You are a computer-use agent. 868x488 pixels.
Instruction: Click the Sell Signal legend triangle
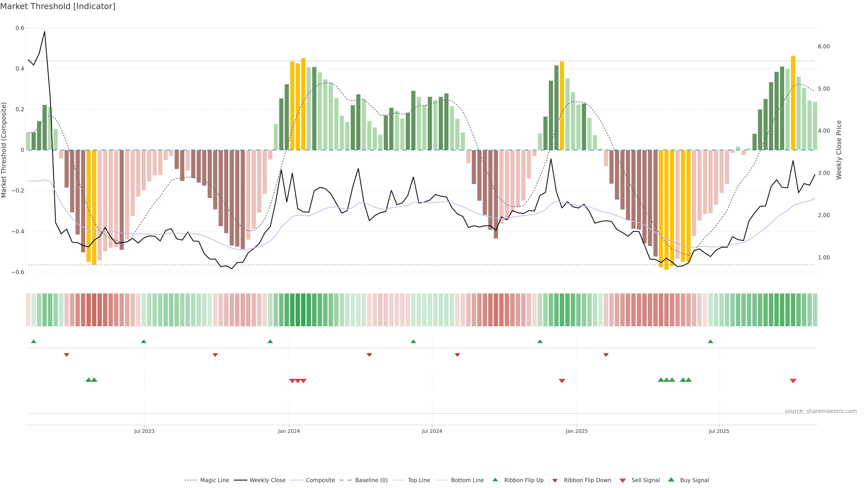pyautogui.click(x=622, y=480)
